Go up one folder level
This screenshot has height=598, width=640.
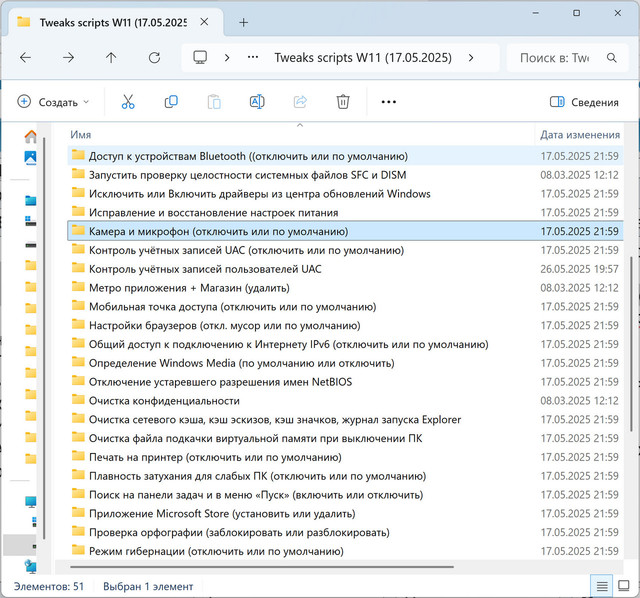click(x=111, y=58)
